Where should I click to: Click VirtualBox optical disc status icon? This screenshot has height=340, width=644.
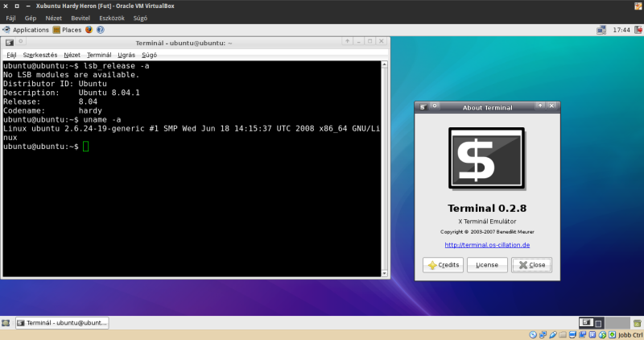click(x=533, y=334)
